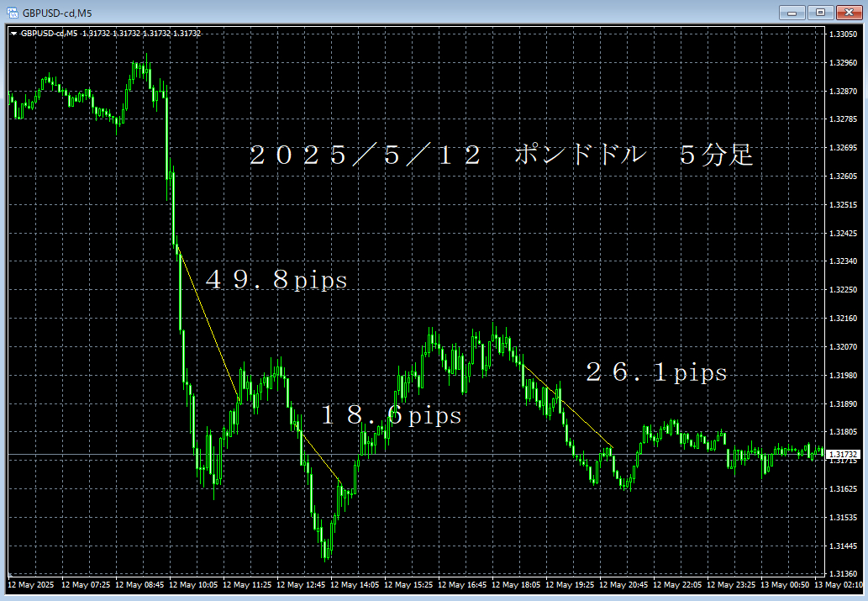Click the 12 May 18:05 time label

pos(516,585)
